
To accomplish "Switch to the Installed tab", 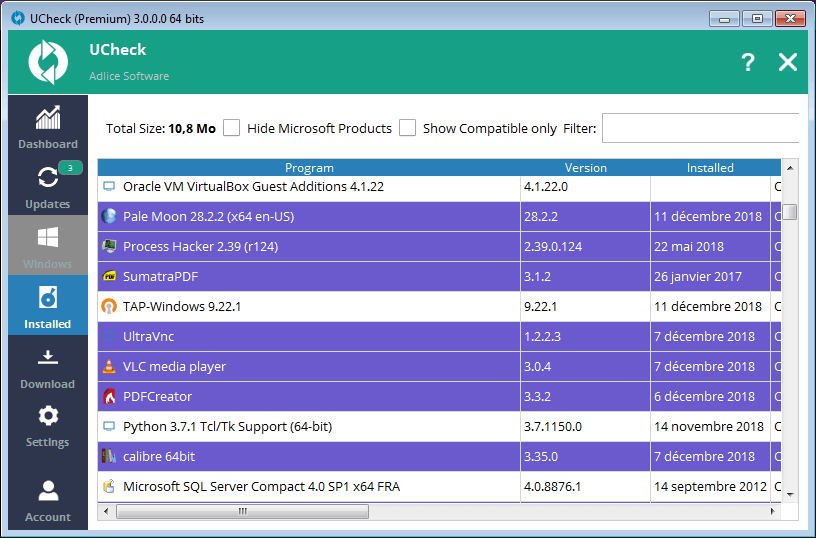I will click(x=47, y=306).
